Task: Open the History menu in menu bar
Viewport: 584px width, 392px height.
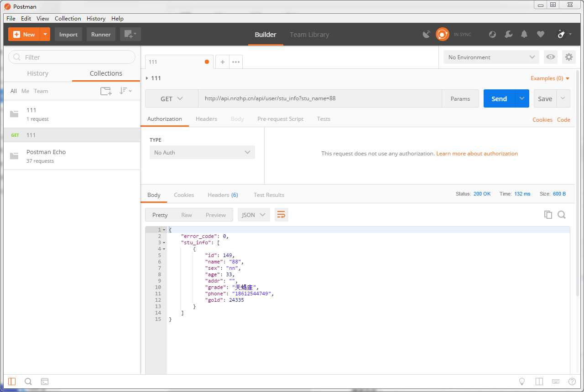Action: [x=96, y=18]
